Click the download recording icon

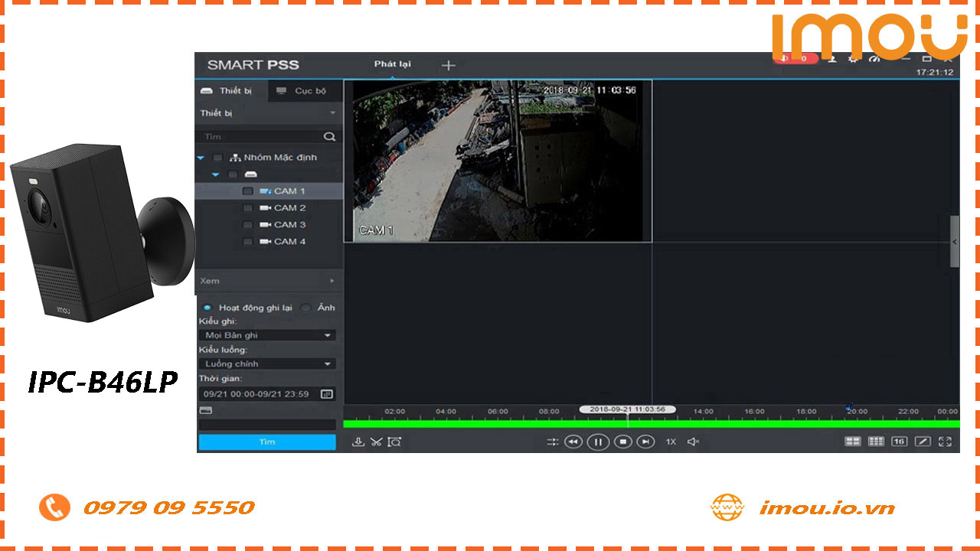coord(358,442)
